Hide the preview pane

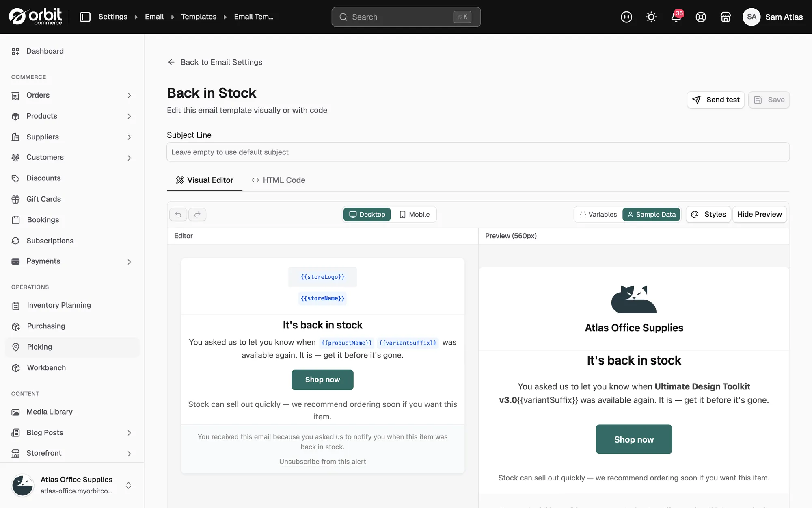760,214
